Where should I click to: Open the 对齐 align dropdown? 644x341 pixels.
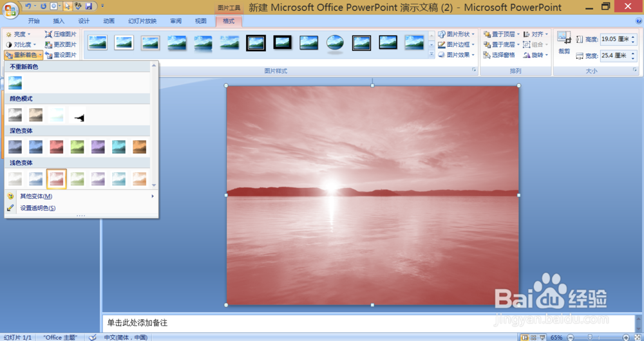[536, 34]
